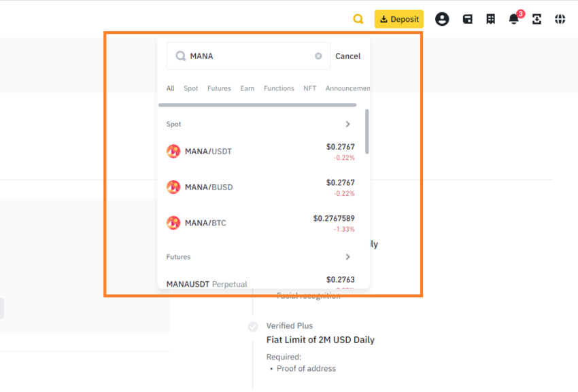Image resolution: width=578 pixels, height=392 pixels.
Task: Click MANA coin icon beside MANA/BUSD
Action: [173, 187]
